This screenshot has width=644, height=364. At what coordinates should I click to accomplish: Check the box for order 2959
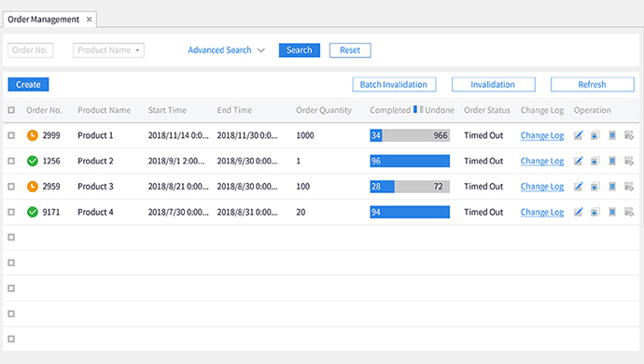[11, 187]
